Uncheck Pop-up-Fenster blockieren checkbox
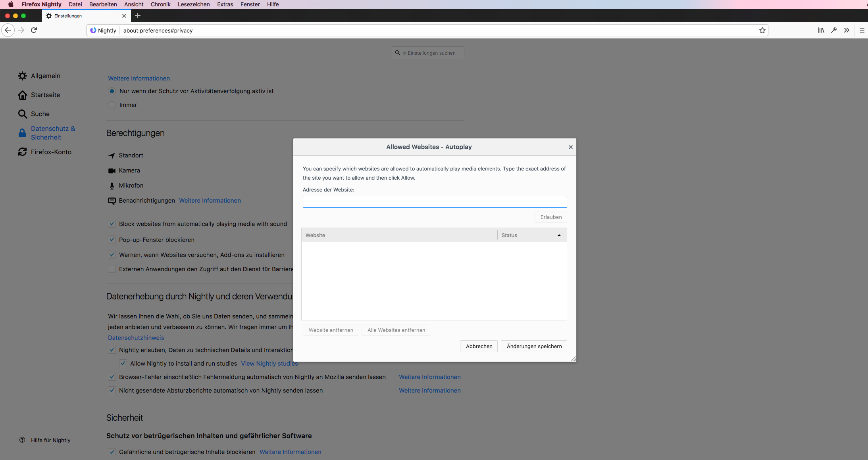 coord(112,240)
